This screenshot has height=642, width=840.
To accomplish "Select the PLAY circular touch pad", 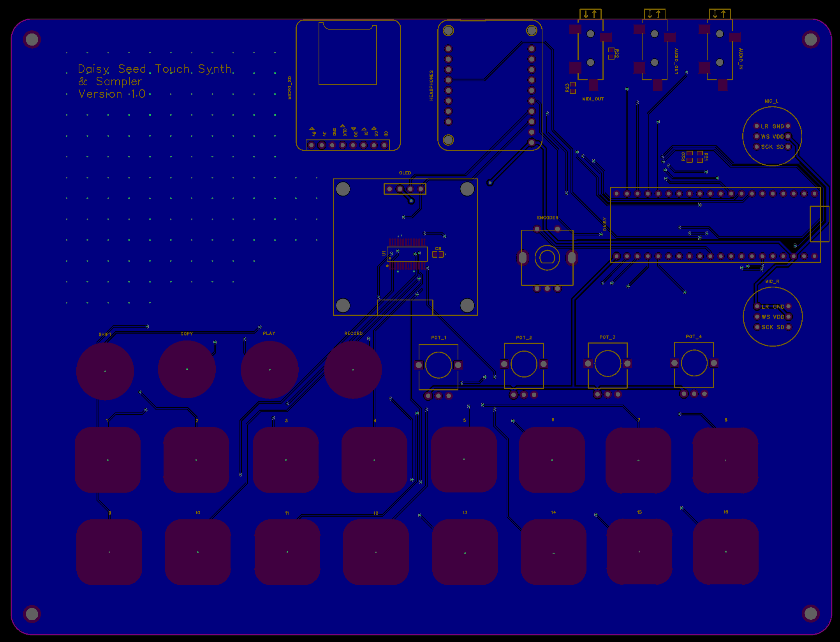I will [x=269, y=369].
